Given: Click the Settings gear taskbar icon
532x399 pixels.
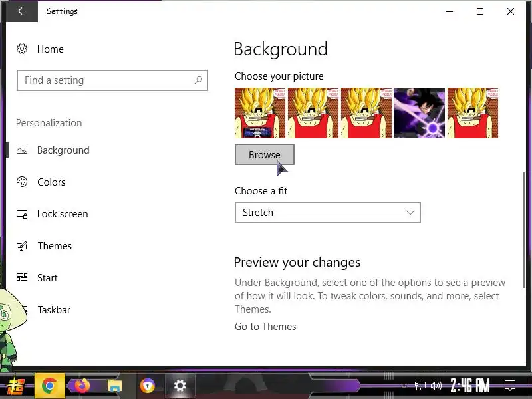Looking at the screenshot, I should [x=180, y=386].
